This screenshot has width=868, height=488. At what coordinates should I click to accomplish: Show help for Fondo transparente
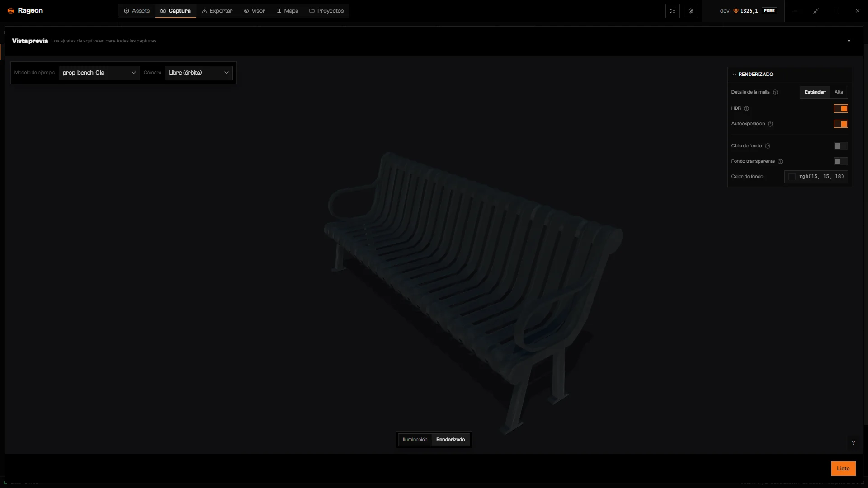pos(780,161)
